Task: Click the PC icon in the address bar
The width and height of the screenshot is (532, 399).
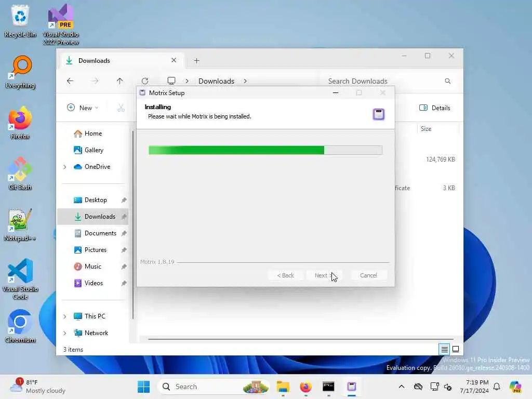Action: 171,81
